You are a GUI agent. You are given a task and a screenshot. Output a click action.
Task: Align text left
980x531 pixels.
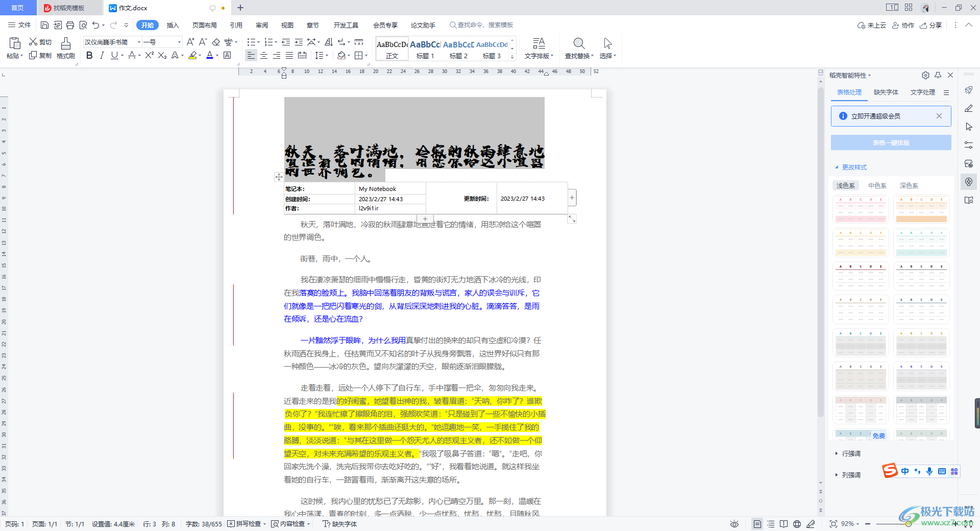pos(251,55)
